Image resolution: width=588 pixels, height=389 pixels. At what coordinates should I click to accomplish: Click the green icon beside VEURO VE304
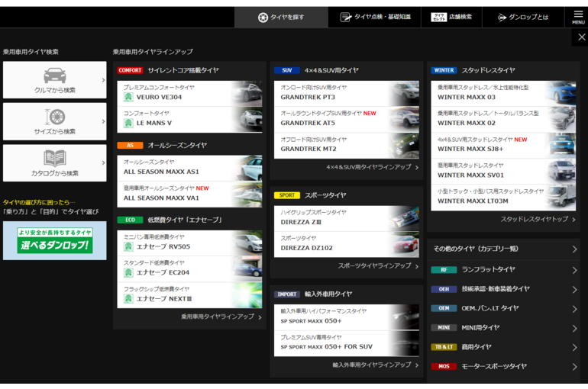click(x=128, y=98)
